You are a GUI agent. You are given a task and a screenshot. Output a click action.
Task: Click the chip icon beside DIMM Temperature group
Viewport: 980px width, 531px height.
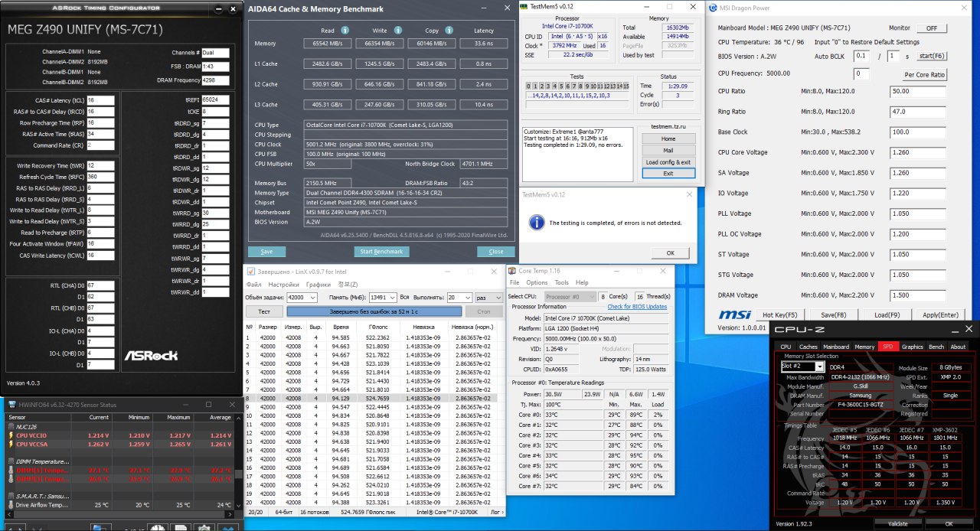11,461
